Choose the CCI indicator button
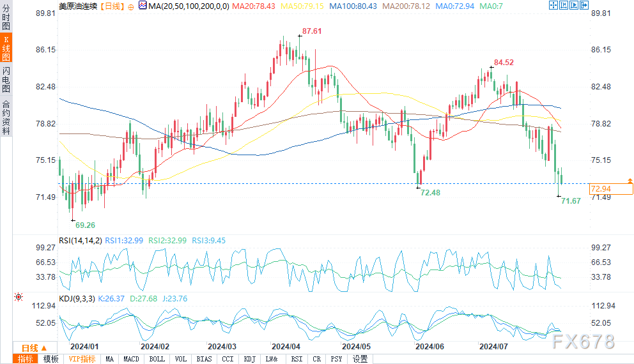 [x=228, y=359]
